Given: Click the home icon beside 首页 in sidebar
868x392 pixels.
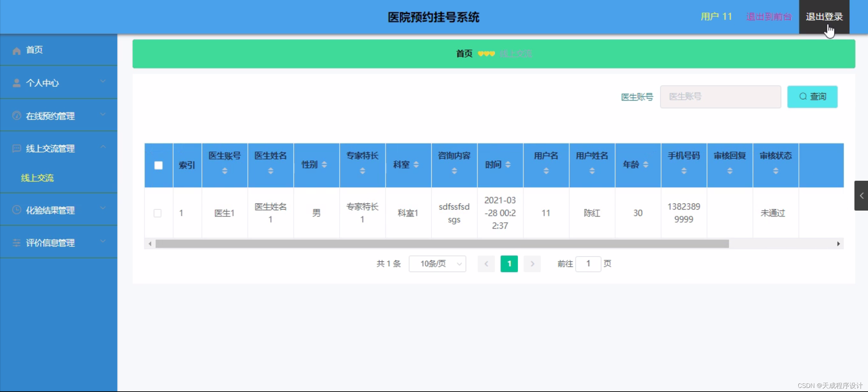Looking at the screenshot, I should (16, 51).
